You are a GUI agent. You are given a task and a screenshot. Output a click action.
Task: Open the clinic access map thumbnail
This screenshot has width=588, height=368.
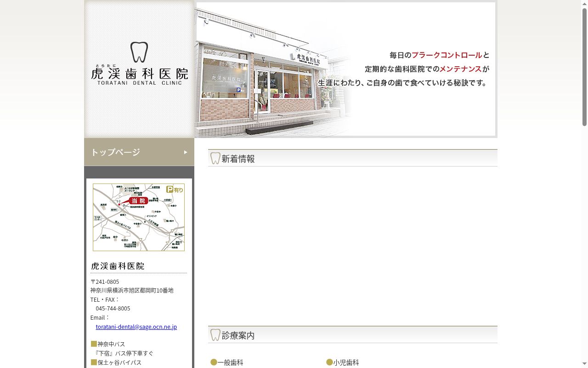click(x=139, y=217)
